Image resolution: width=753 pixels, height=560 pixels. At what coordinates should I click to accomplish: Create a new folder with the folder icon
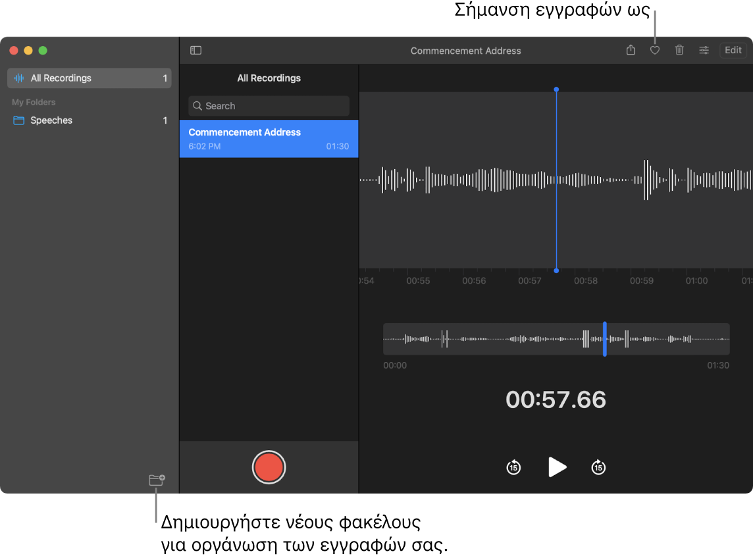point(156,480)
